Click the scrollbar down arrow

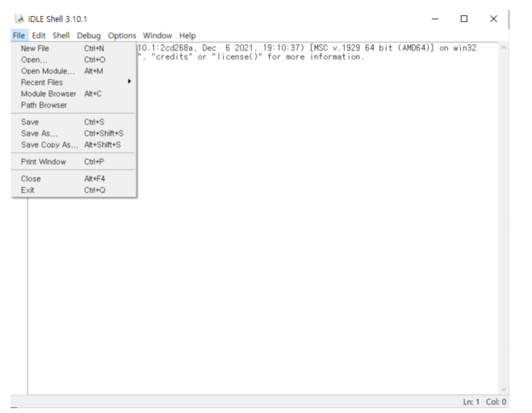click(x=504, y=389)
